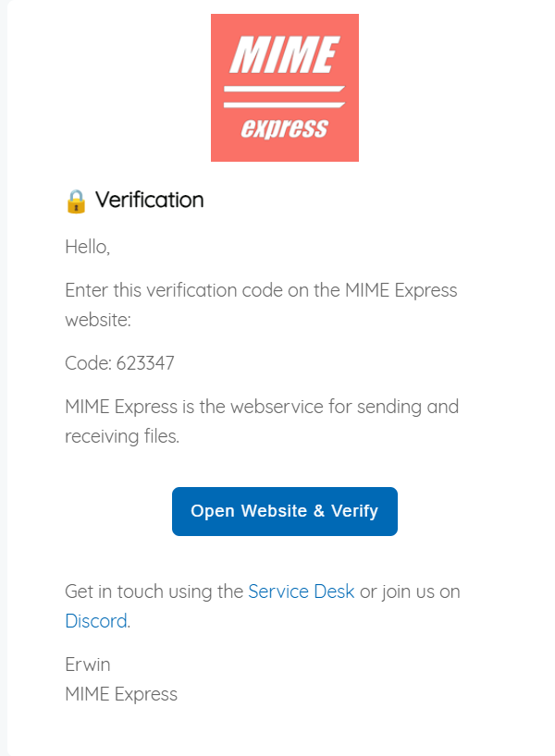Click the Open Website & Verify button

click(x=284, y=511)
